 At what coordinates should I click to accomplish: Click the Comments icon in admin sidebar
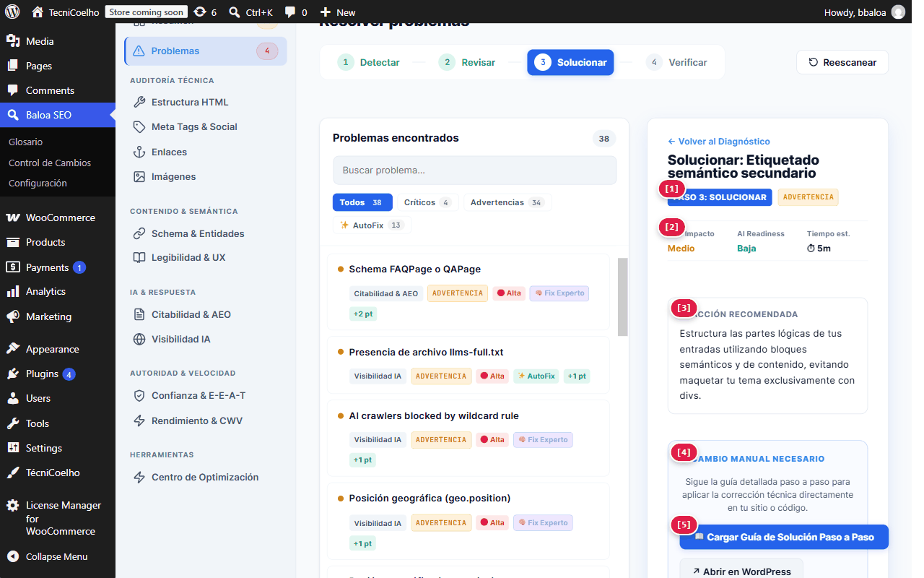pos(12,90)
